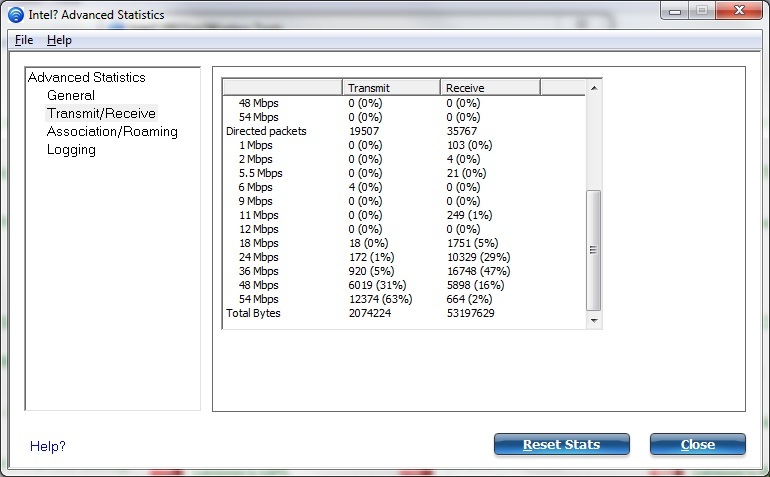Select the 5.5 Mbps row label
Viewport: 770px width, 477px height.
point(260,173)
